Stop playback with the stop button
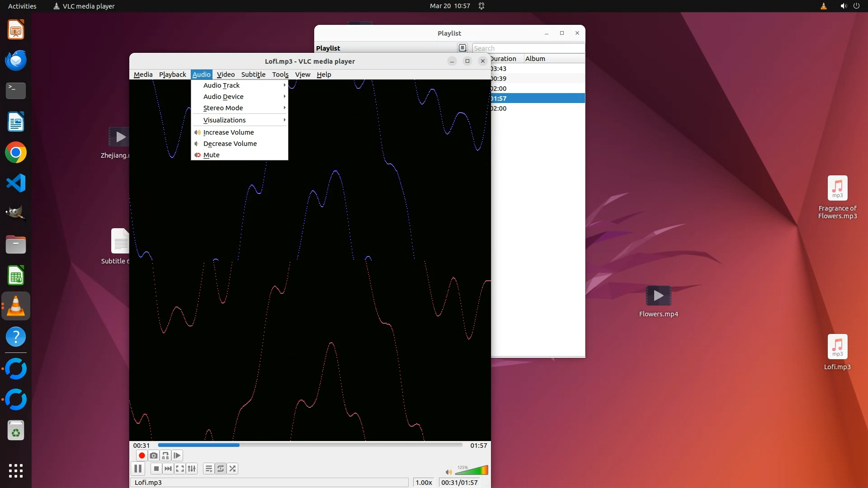The image size is (868, 488). coord(156,469)
